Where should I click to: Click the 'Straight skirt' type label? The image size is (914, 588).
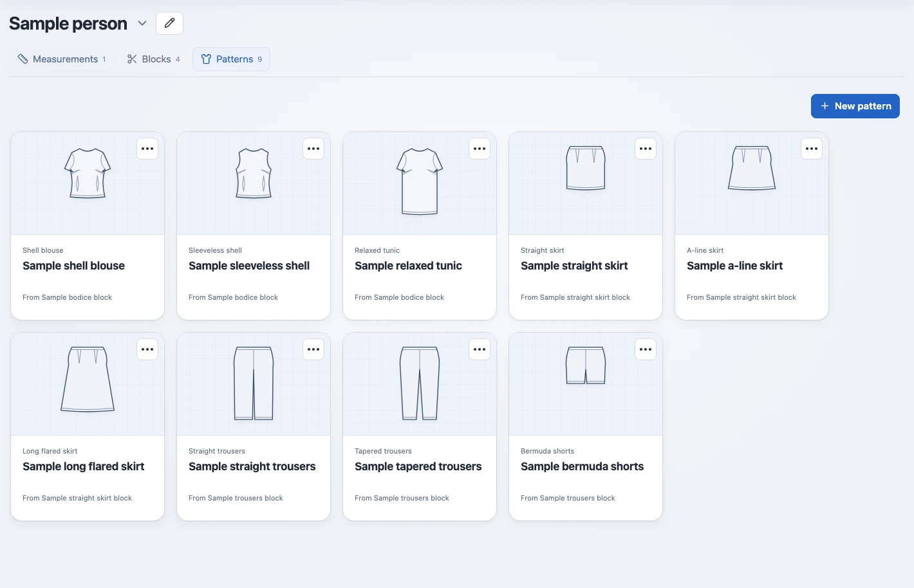coord(543,250)
